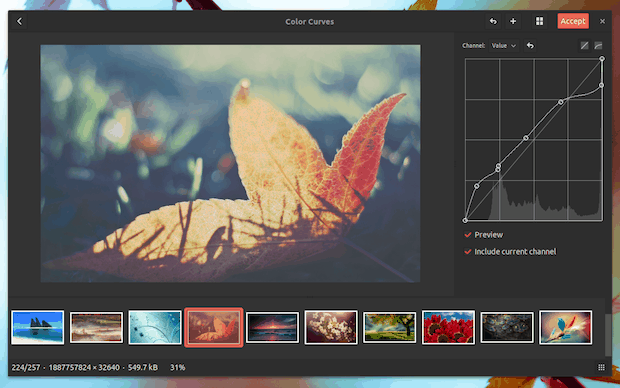Click the thumbnail strip vertical scrollbar
The height and width of the screenshot is (388, 620).
pos(608,335)
